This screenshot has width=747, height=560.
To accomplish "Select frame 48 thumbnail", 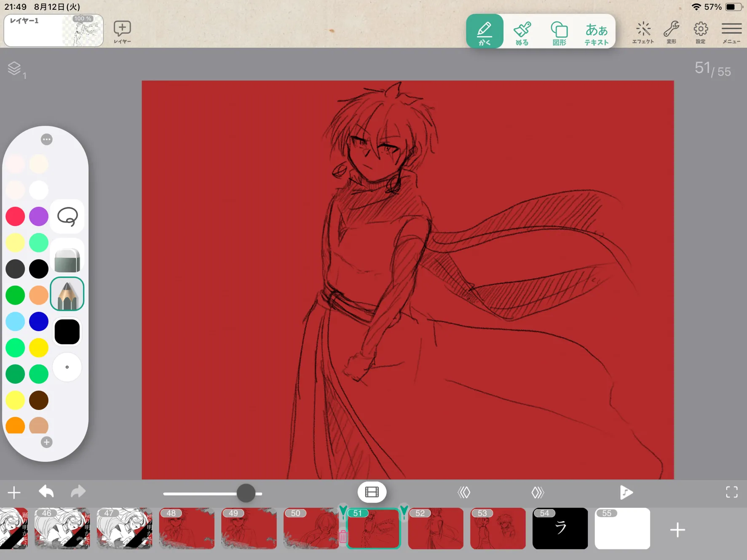I will pyautogui.click(x=187, y=528).
